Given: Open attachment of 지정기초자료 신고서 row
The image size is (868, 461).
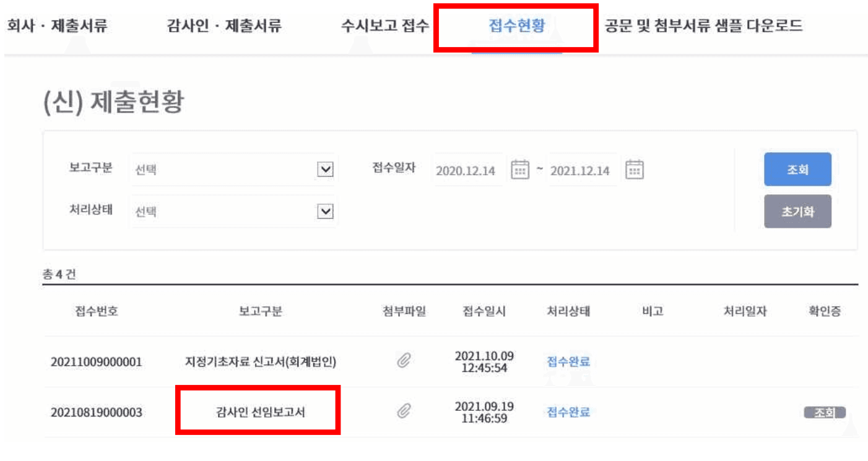Looking at the screenshot, I should point(404,361).
